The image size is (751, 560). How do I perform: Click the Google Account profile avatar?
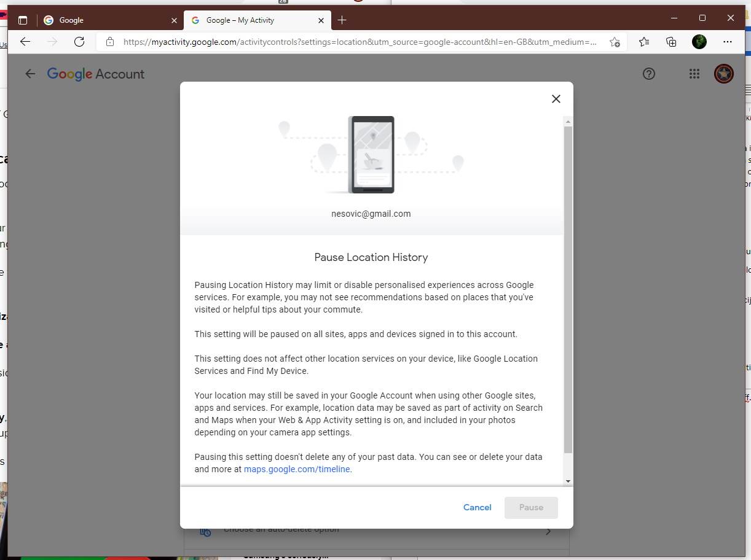pos(723,74)
